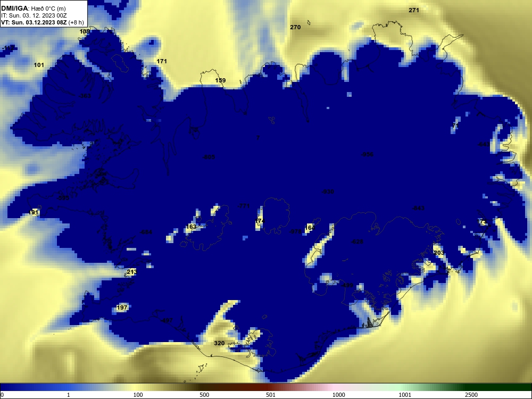
Task: Select the "163" value label
Action: [x=192, y=227]
